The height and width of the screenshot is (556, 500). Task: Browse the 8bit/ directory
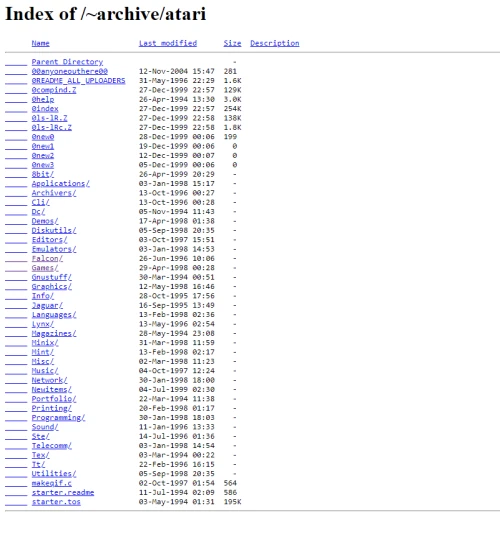pos(43,174)
